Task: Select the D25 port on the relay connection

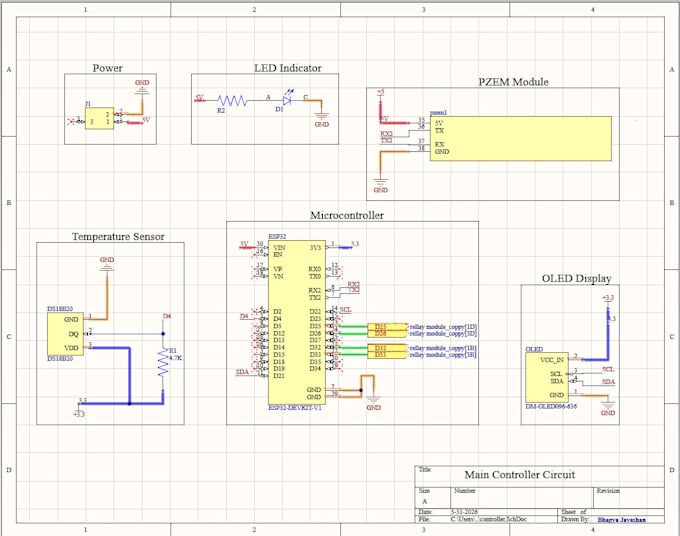Action: (x=387, y=327)
